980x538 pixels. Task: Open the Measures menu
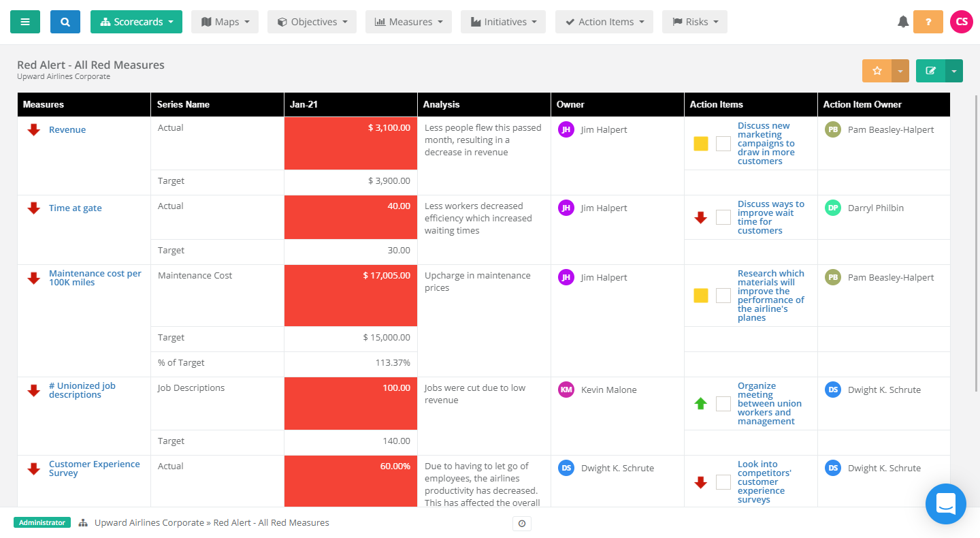click(x=408, y=21)
